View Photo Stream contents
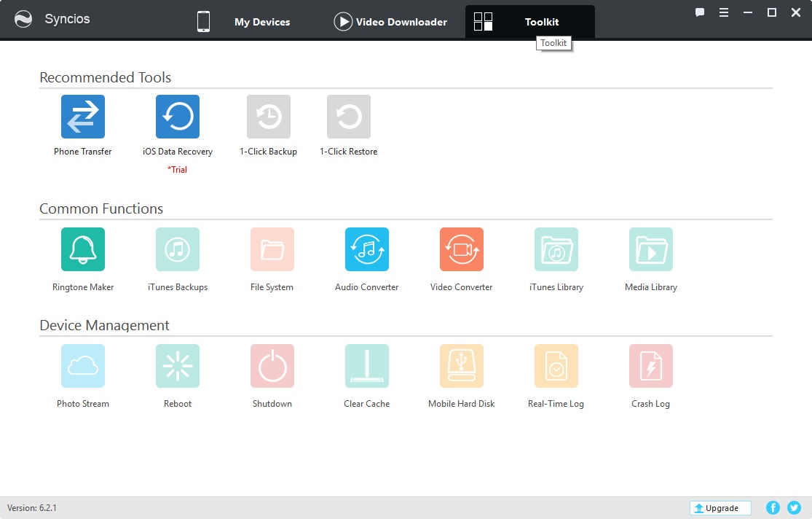Screen dimensions: 812x519 pyautogui.click(x=82, y=365)
